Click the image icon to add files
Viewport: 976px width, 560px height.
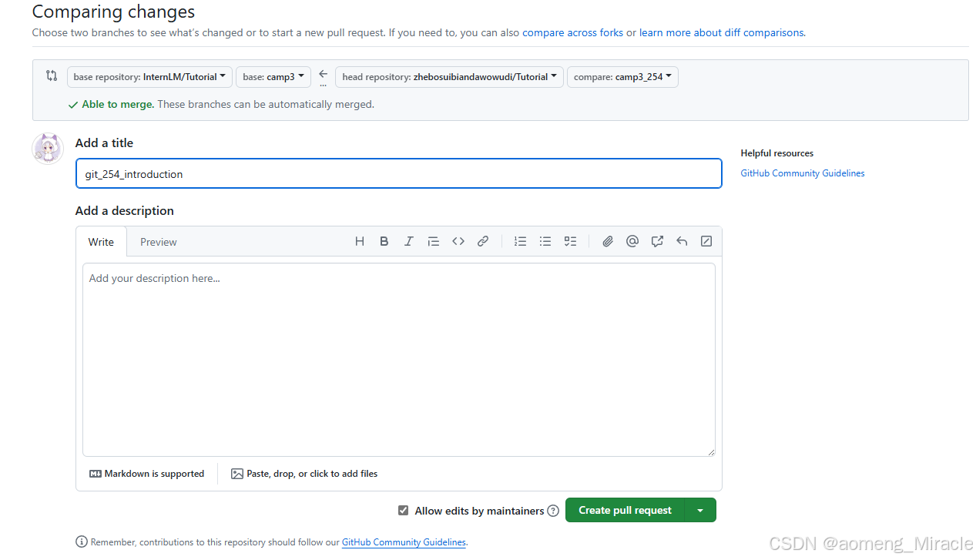click(237, 474)
